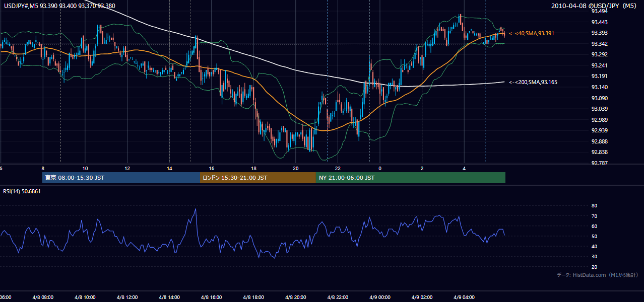Image resolution: width=644 pixels, height=302 pixels.
Task: Click the 93.393 price axis label
Action: click(x=599, y=33)
